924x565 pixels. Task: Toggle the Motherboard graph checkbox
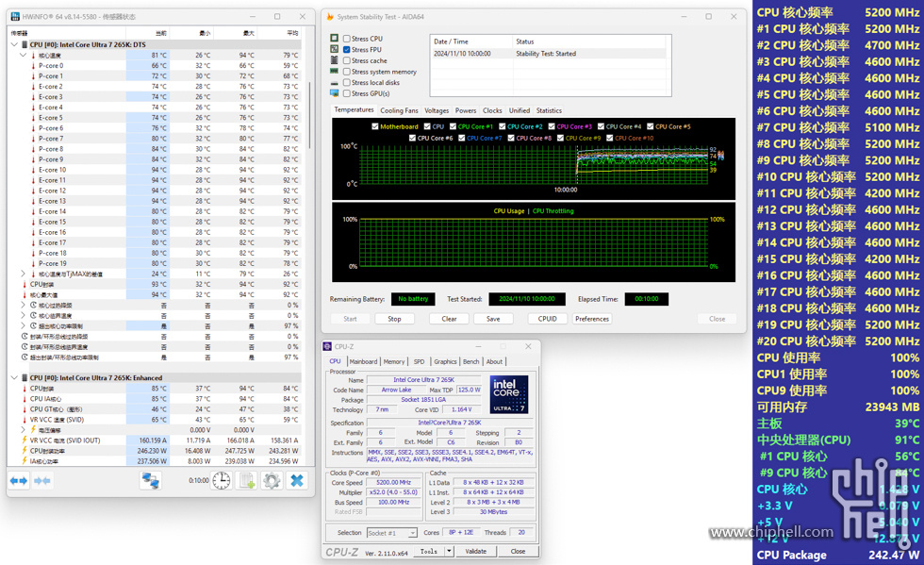(x=375, y=126)
